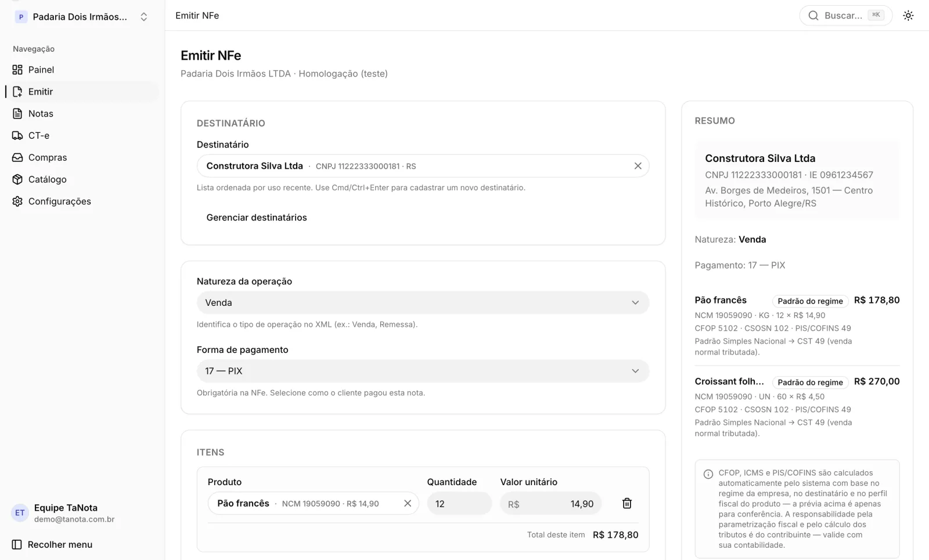Click Total deste item R$ 178,80
Image resolution: width=929 pixels, height=560 pixels.
pos(582,535)
